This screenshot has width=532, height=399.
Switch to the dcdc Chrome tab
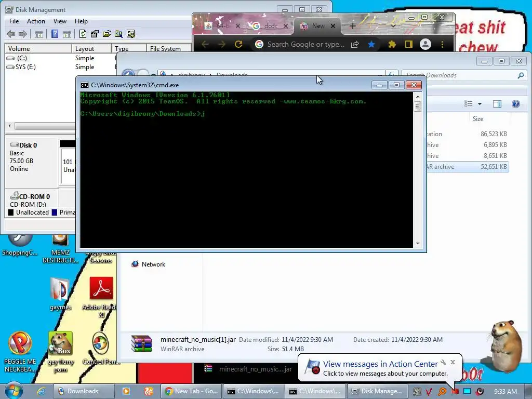[270, 26]
